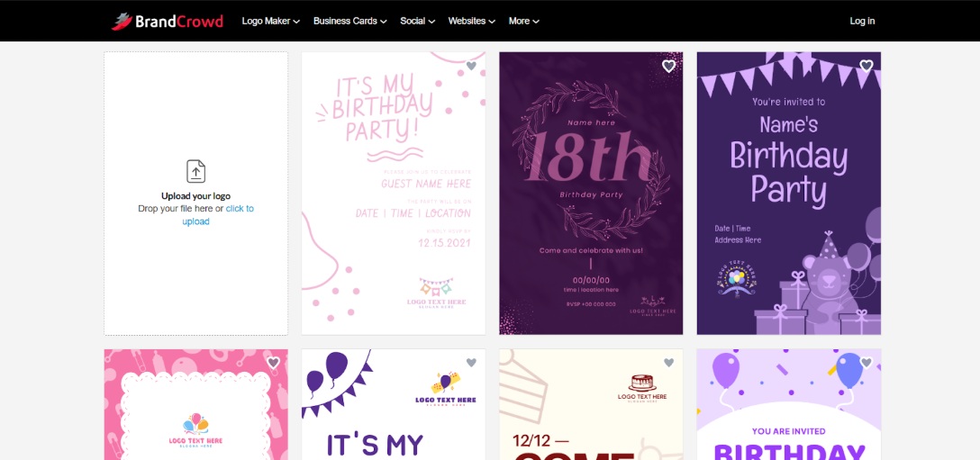The image size is (980, 460).
Task: Like the purple Name's Birthday Party template
Action: 867,66
